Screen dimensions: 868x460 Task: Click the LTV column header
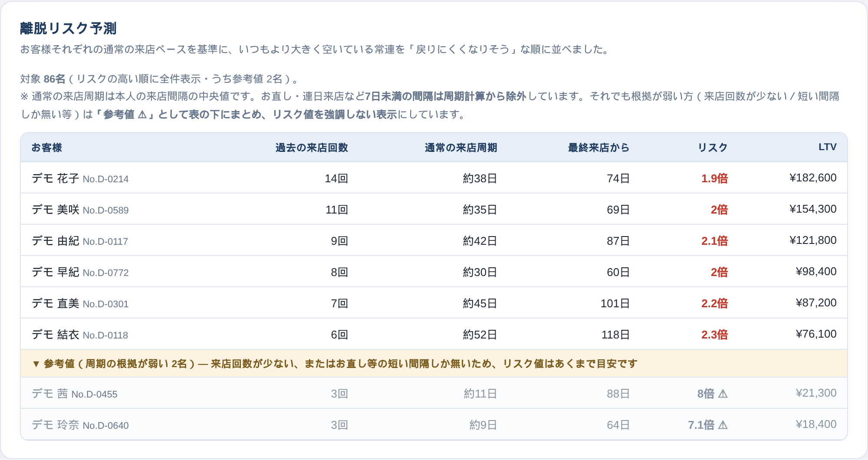pyautogui.click(x=827, y=147)
